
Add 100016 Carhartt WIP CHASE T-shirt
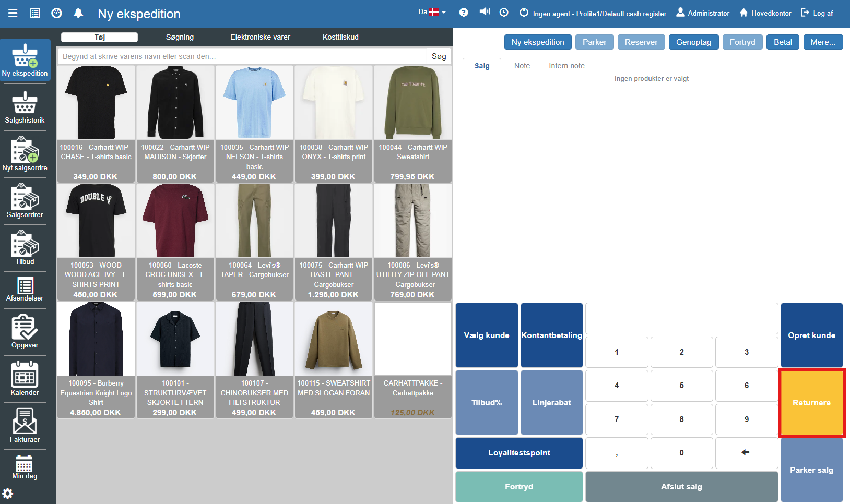tap(96, 124)
